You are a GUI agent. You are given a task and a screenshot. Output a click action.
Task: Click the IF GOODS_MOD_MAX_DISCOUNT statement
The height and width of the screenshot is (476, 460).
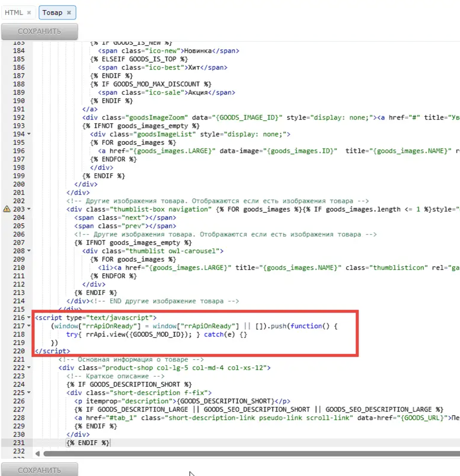tap(151, 84)
